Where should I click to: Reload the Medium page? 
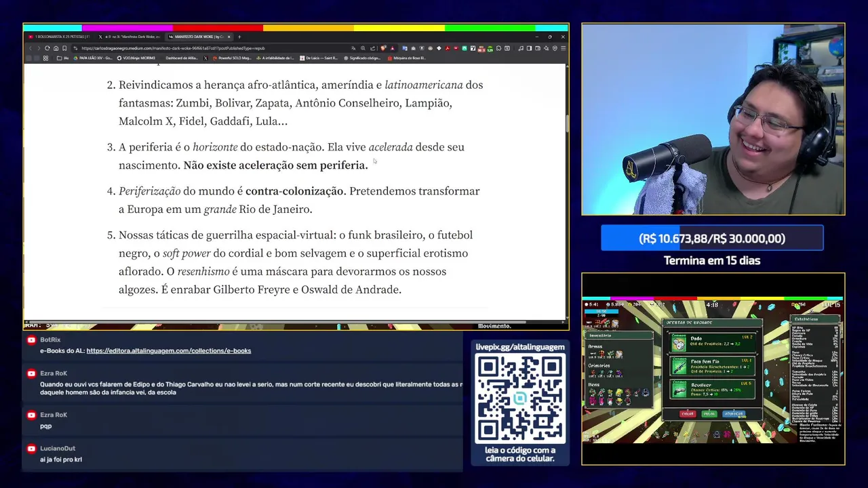(x=47, y=48)
